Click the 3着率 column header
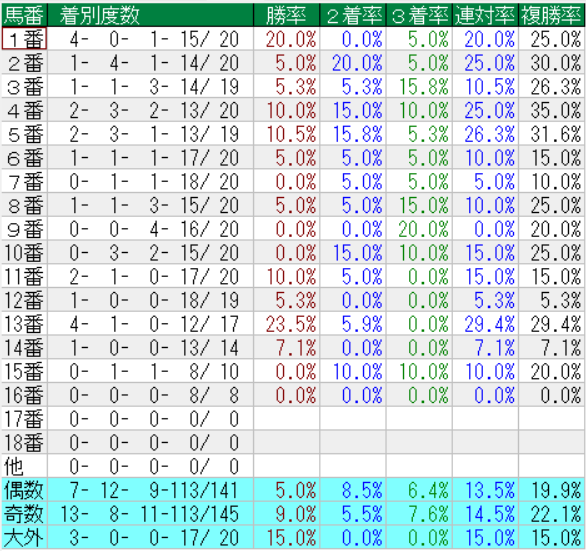This screenshot has height=551, width=586. pos(419,15)
